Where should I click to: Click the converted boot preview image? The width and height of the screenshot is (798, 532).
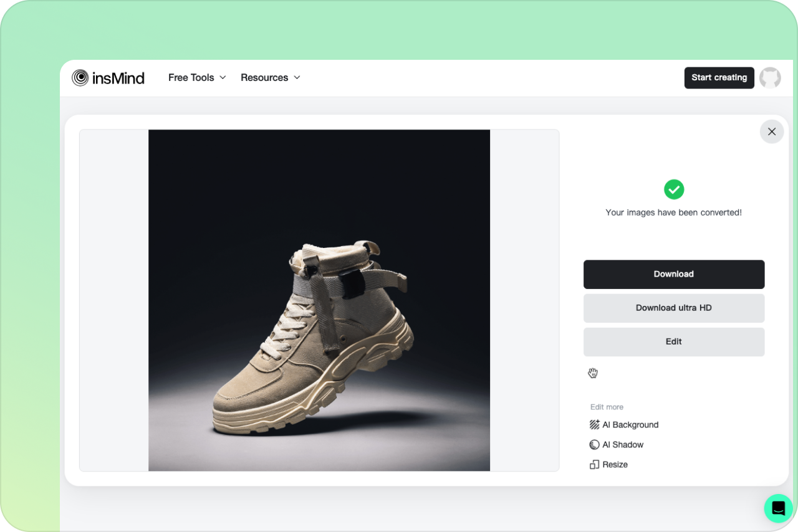click(x=319, y=300)
